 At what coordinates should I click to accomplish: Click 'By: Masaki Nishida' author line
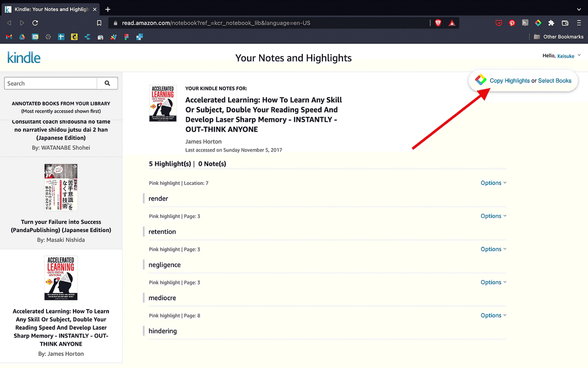coord(61,240)
